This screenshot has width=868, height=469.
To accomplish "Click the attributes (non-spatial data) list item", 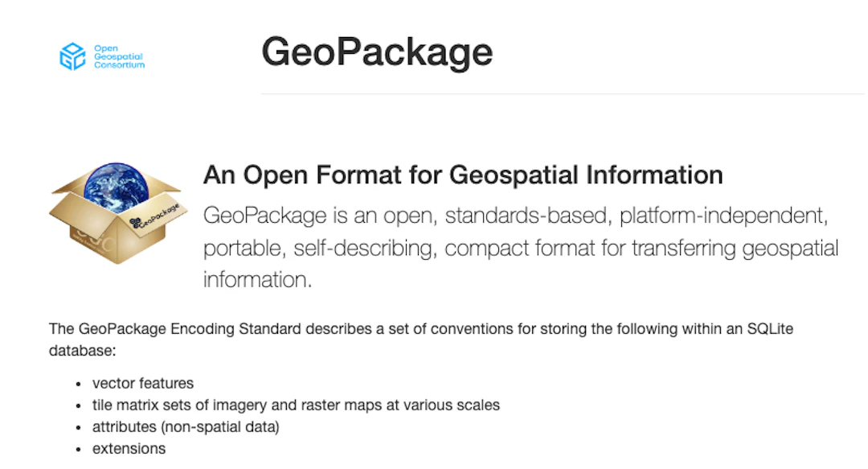I will (186, 427).
